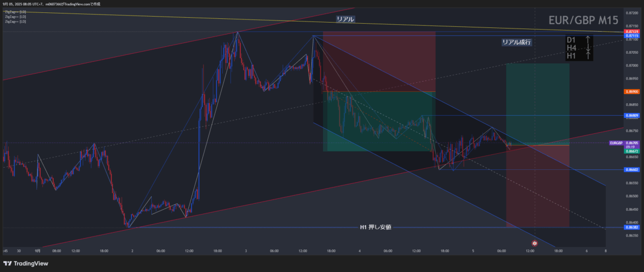Click the リアル text label
Image resolution: width=644 pixels, height=272 pixels.
[345, 19]
